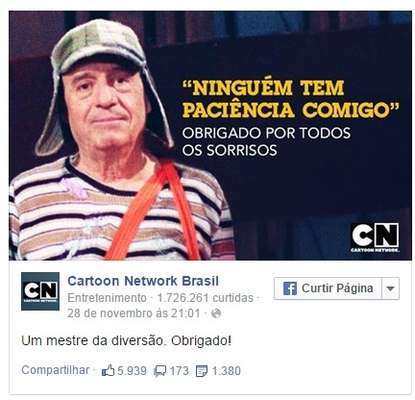Click the yellow "Ninguém tem paciência comigo" quote
415x400 pixels.
pos(291,99)
